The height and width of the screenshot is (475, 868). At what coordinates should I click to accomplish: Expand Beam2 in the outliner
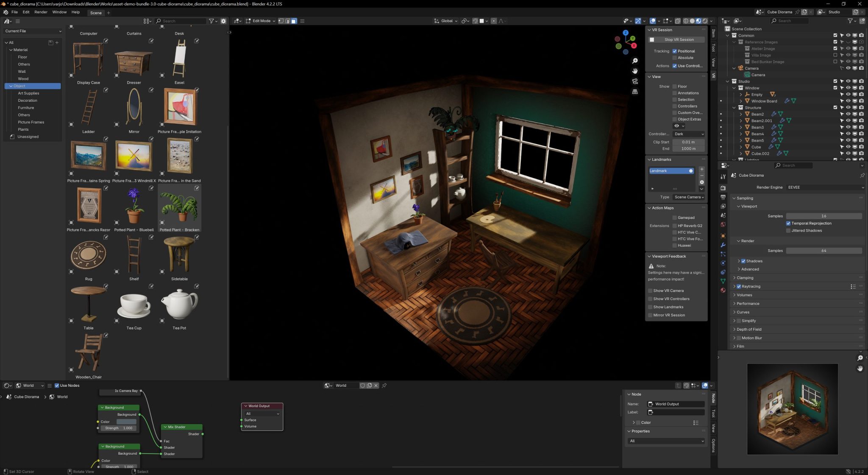click(x=741, y=114)
